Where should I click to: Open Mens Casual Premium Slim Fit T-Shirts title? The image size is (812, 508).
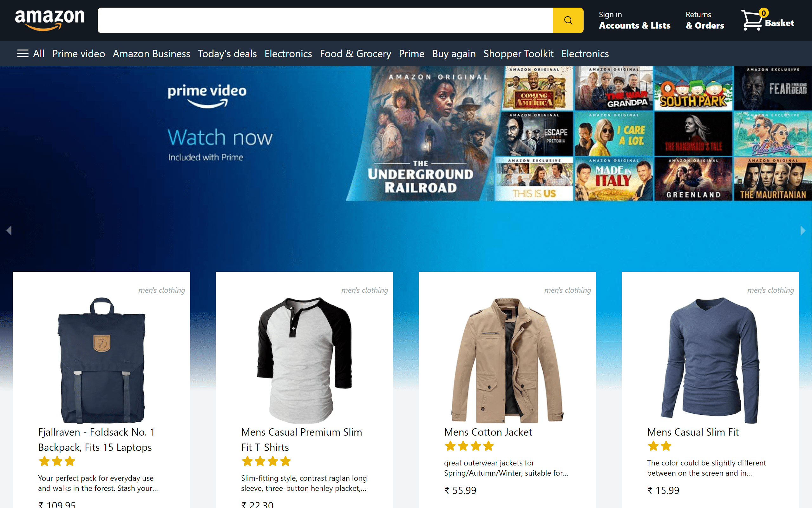(x=302, y=440)
